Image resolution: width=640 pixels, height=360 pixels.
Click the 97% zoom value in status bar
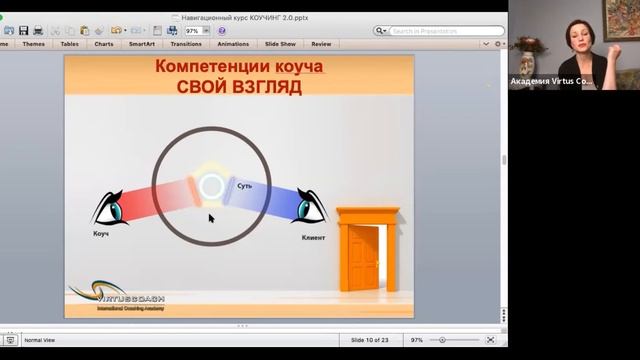coord(417,340)
